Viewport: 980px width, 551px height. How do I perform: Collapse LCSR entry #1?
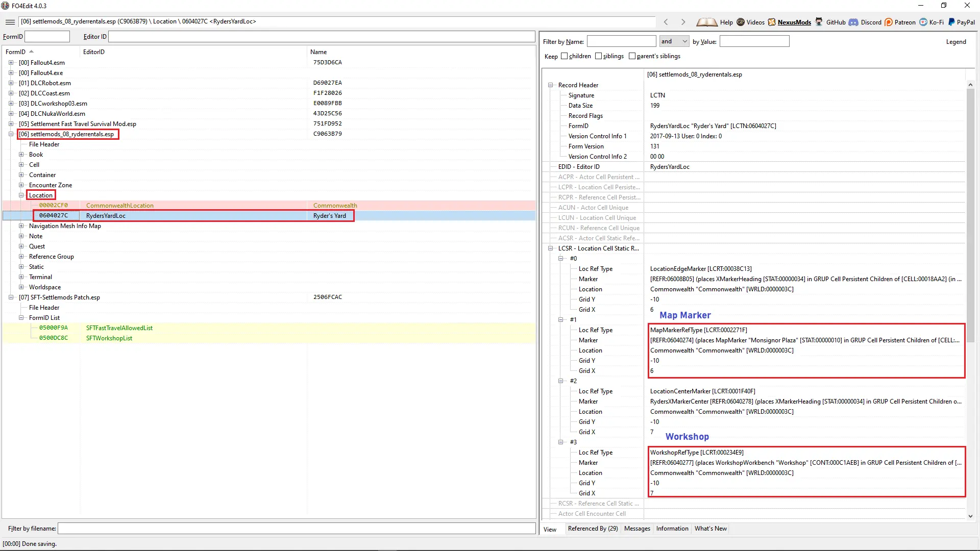coord(560,320)
